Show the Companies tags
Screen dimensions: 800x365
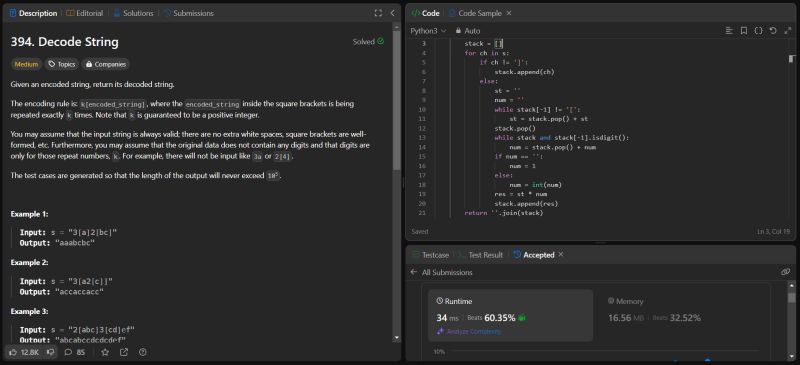(x=106, y=64)
